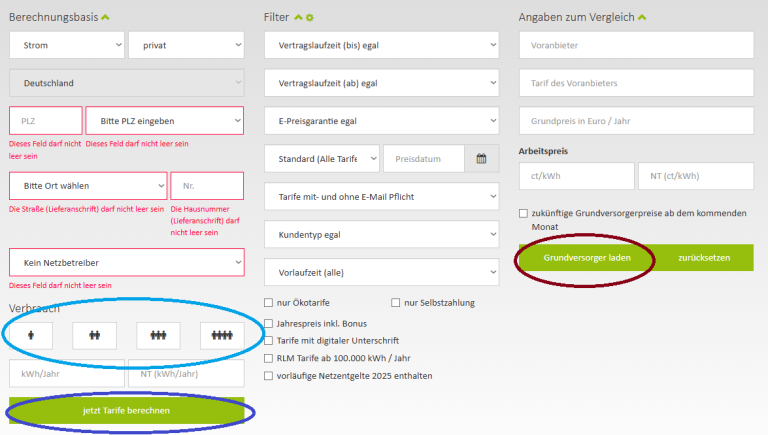Click the jetzt Tarife berechnen button
This screenshot has width=768, height=435.
coord(126,411)
